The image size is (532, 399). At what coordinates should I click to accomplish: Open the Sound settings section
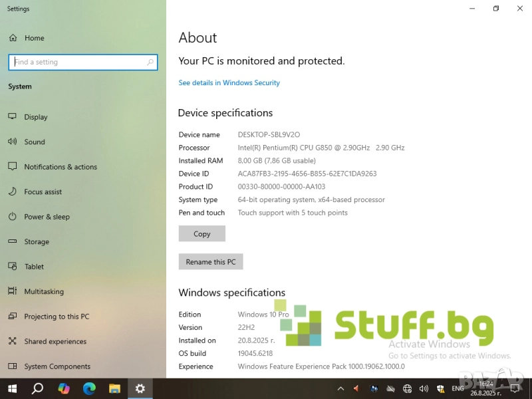click(35, 142)
